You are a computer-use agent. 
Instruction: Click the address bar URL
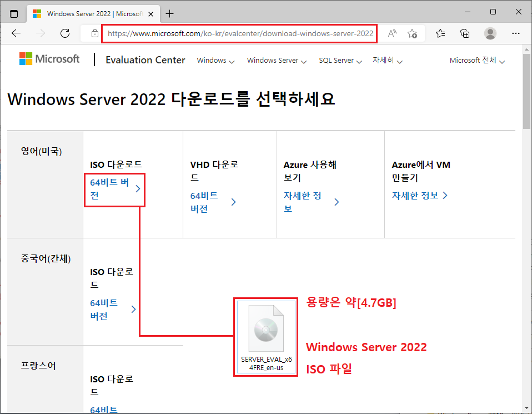coord(240,33)
